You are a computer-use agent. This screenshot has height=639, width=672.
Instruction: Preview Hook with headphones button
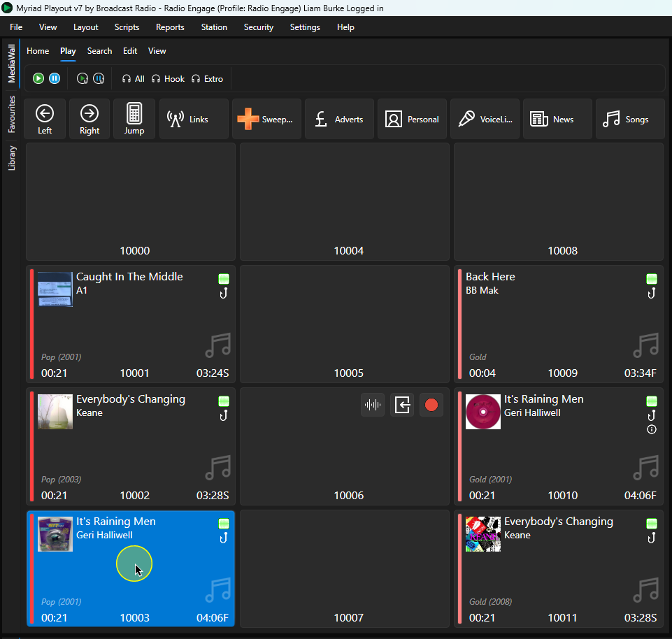point(168,79)
